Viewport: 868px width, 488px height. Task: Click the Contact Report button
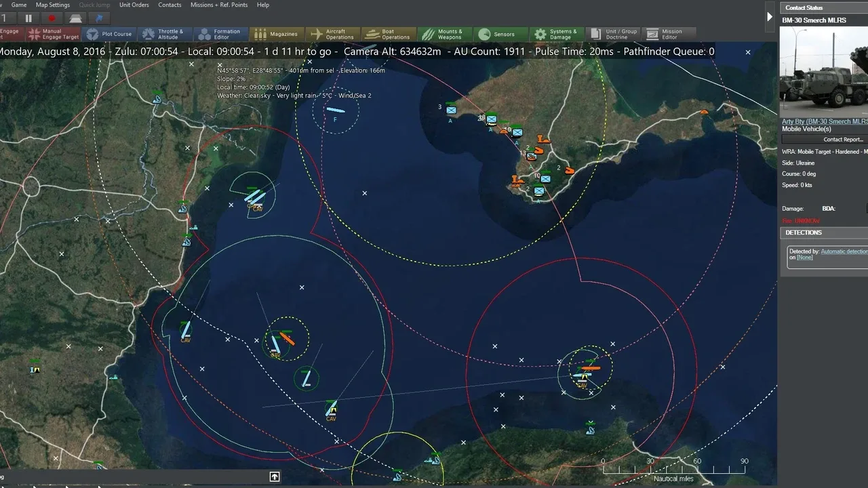[842, 140]
